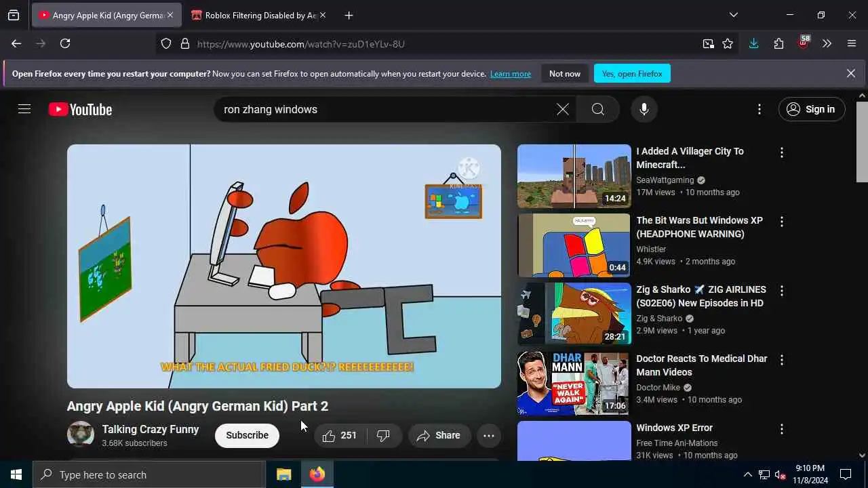Show hidden system tray icons
This screenshot has width=868, height=488.
point(747,474)
